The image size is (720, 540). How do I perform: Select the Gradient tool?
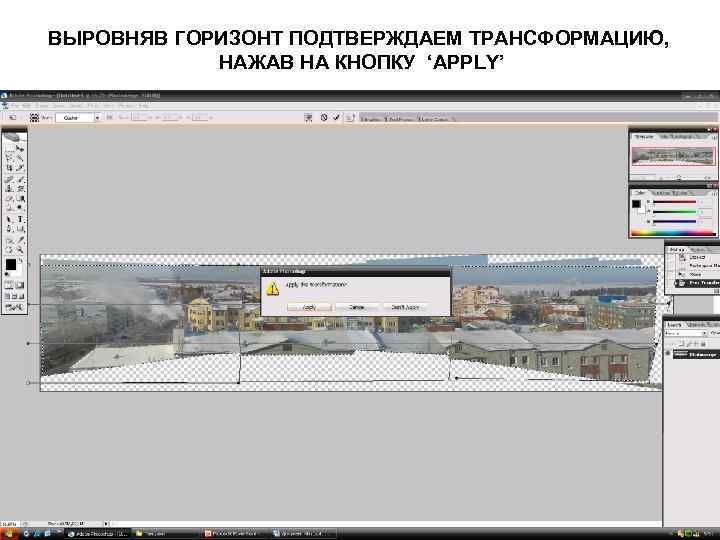(20, 199)
